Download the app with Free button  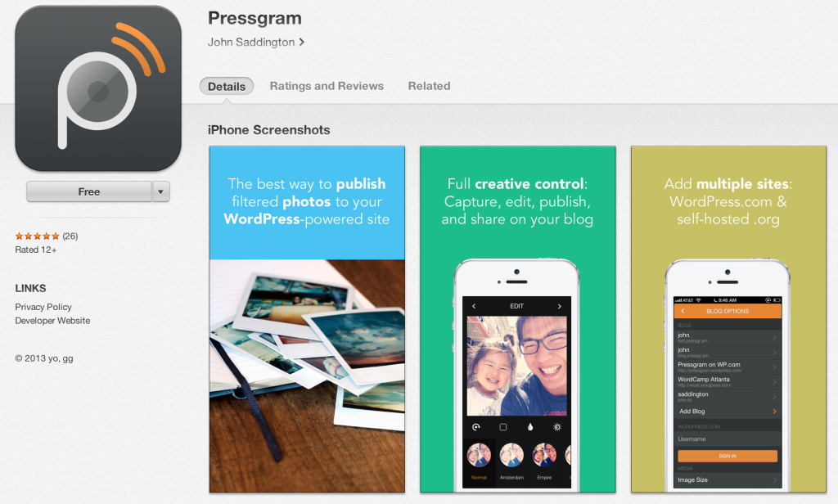click(89, 191)
